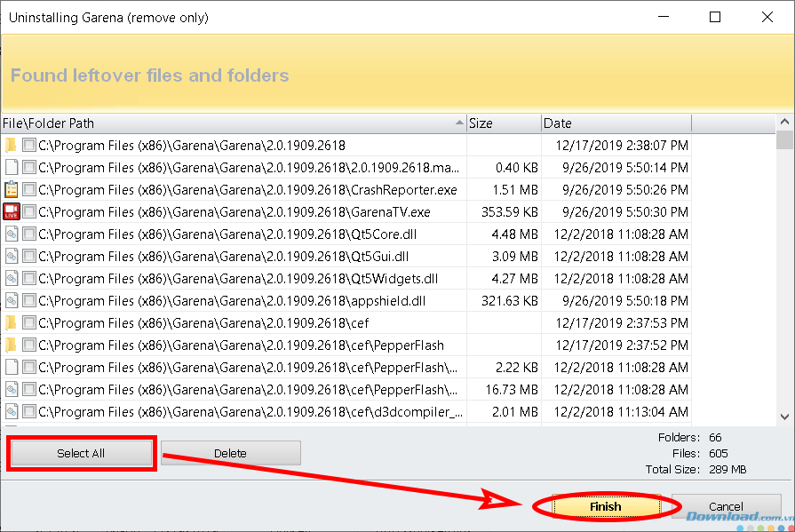The height and width of the screenshot is (532, 795).
Task: Click the 3.09 MB size cell
Action: pyautogui.click(x=514, y=257)
